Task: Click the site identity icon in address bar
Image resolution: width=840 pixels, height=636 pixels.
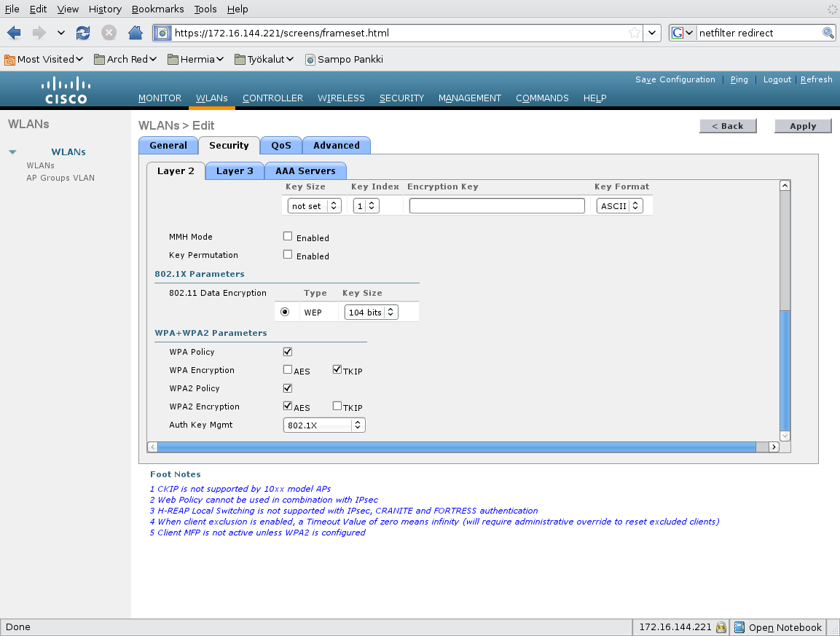Action: pyautogui.click(x=162, y=34)
